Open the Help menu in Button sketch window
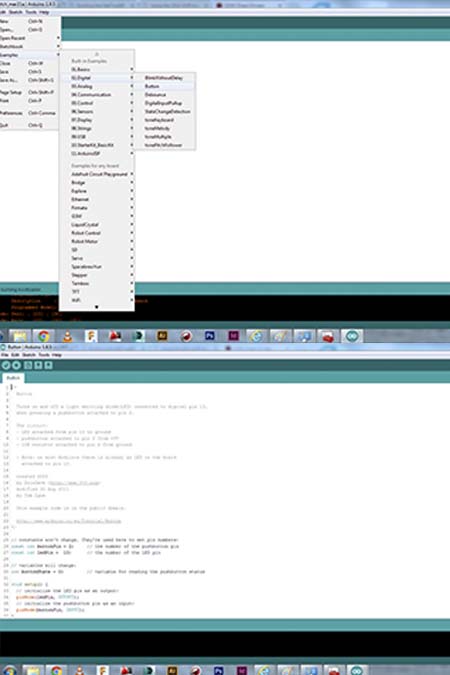 click(x=57, y=355)
